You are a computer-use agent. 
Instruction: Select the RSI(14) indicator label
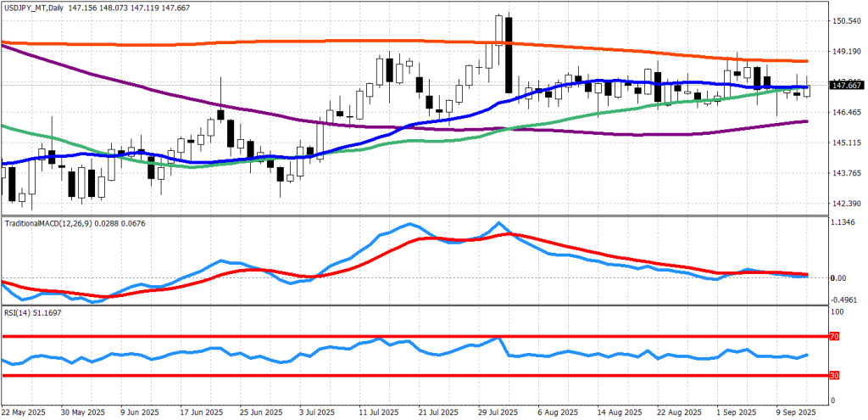(19, 313)
